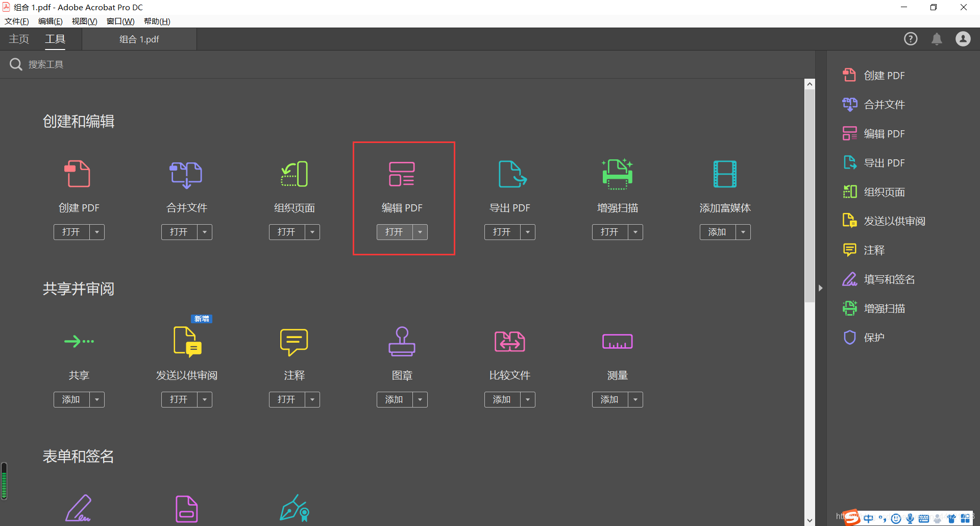Open the 帮助(H) menu

click(157, 21)
